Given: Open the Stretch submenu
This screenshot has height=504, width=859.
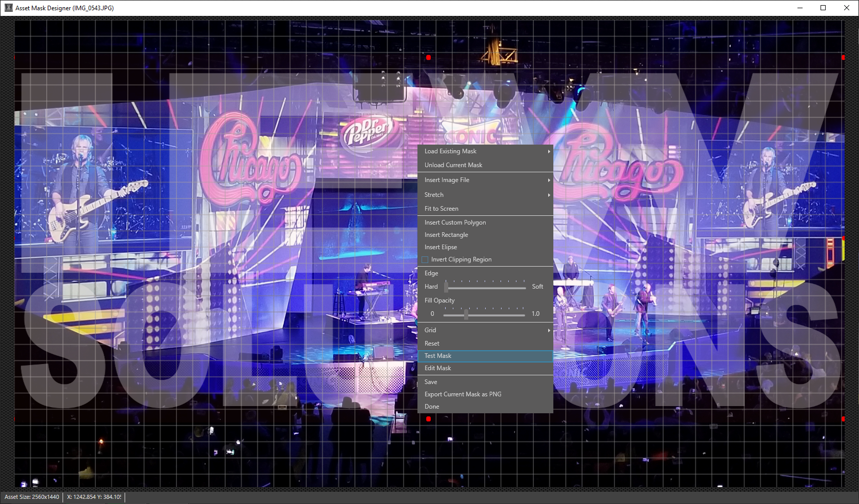Looking at the screenshot, I should click(x=485, y=195).
